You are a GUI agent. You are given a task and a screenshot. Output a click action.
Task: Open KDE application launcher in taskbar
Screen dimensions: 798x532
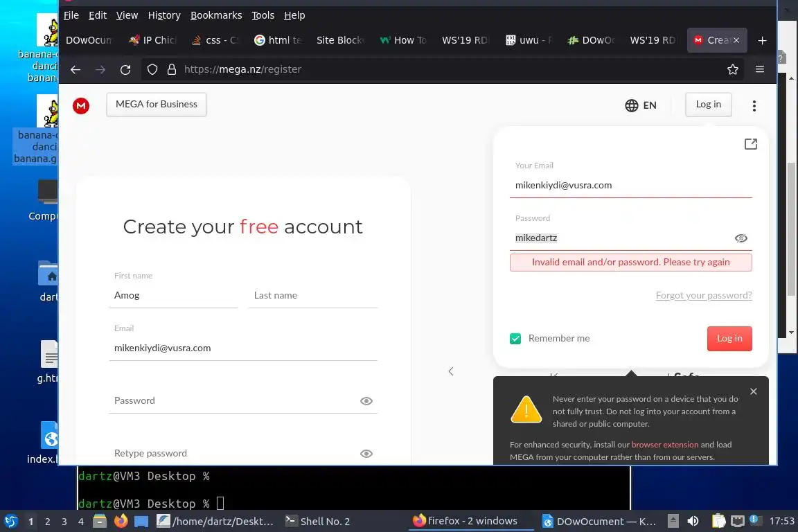[10, 522]
